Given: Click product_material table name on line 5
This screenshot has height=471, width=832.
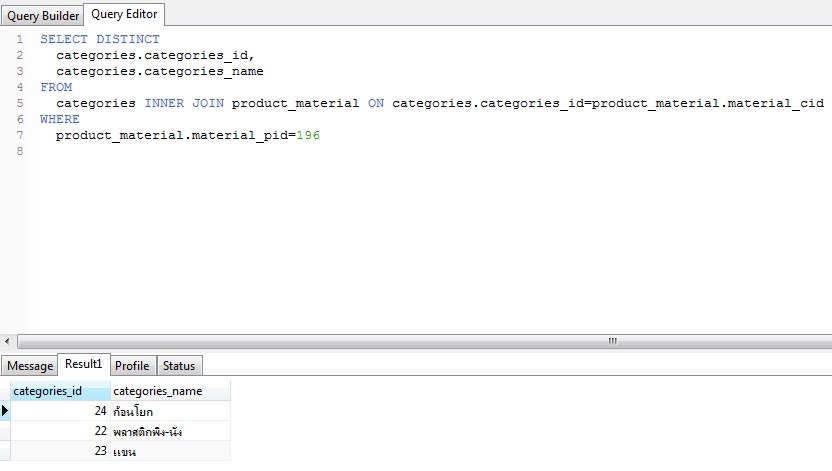Looking at the screenshot, I should pyautogui.click(x=295, y=103).
